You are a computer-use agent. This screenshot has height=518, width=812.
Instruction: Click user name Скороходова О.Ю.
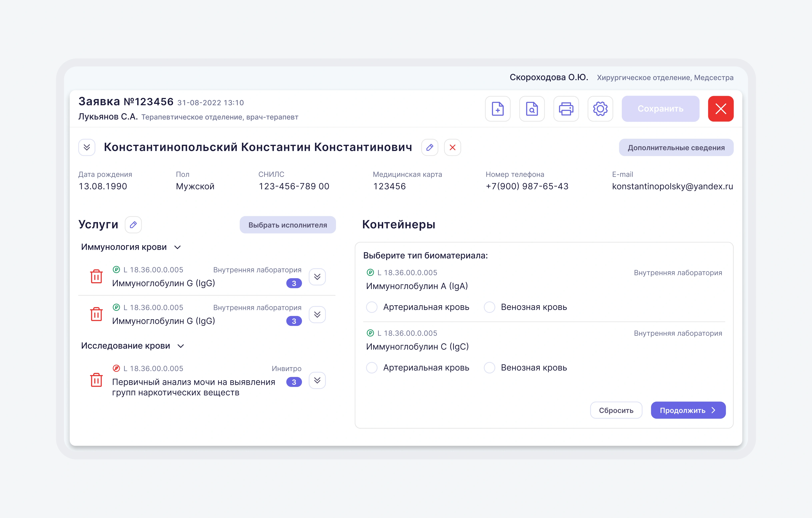[549, 77]
